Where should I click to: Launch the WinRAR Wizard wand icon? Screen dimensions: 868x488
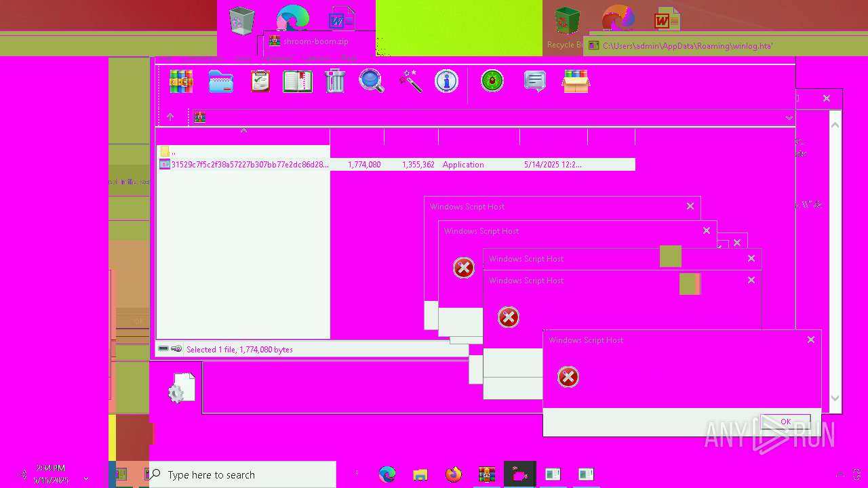click(410, 82)
